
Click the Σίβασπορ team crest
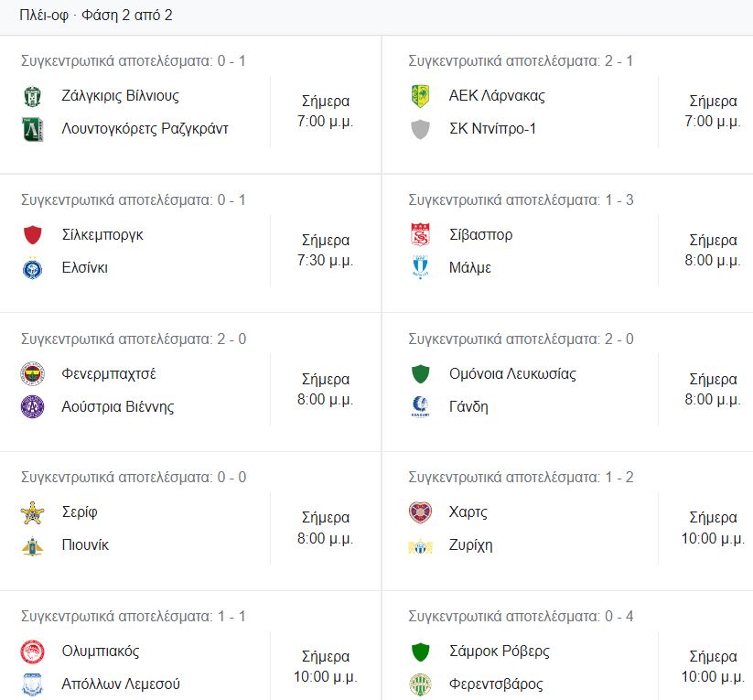(420, 235)
